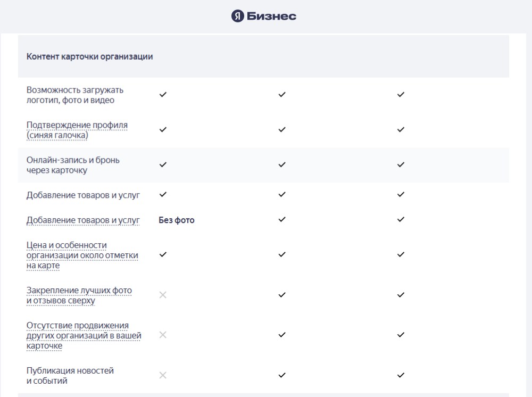The height and width of the screenshot is (397, 532).
Task: Click the cross in the Закрепление лучших фото row
Action: [x=163, y=295]
